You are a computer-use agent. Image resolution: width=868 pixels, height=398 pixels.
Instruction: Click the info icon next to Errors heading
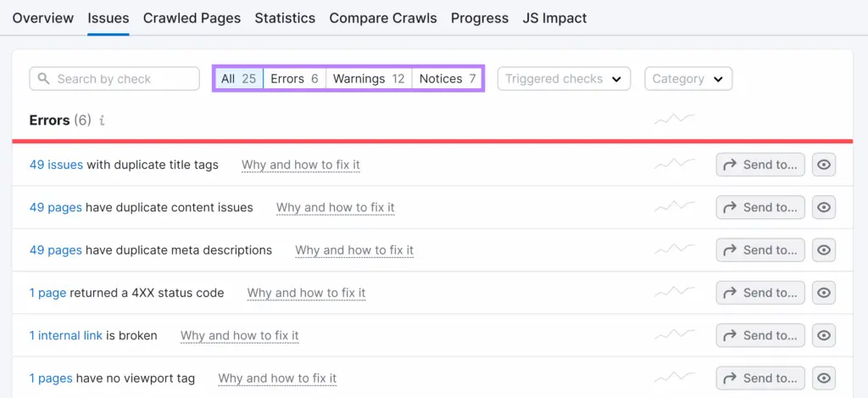[x=102, y=121]
